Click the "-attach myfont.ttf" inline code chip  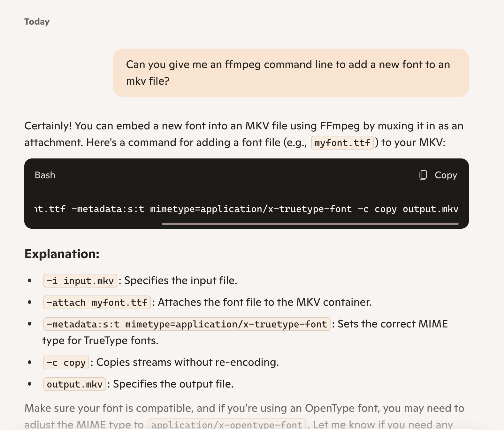tap(97, 303)
